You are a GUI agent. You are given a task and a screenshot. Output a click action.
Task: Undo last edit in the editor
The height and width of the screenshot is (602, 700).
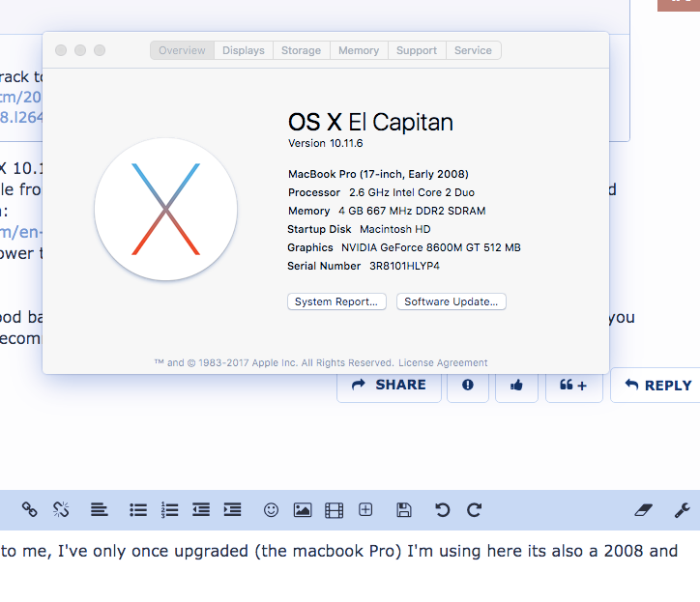pyautogui.click(x=443, y=509)
